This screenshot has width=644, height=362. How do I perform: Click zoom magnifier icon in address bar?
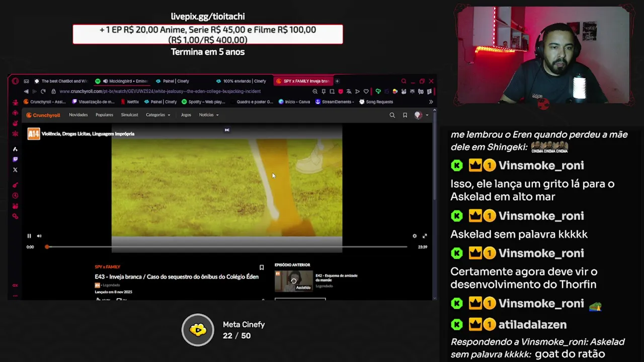pyautogui.click(x=315, y=92)
